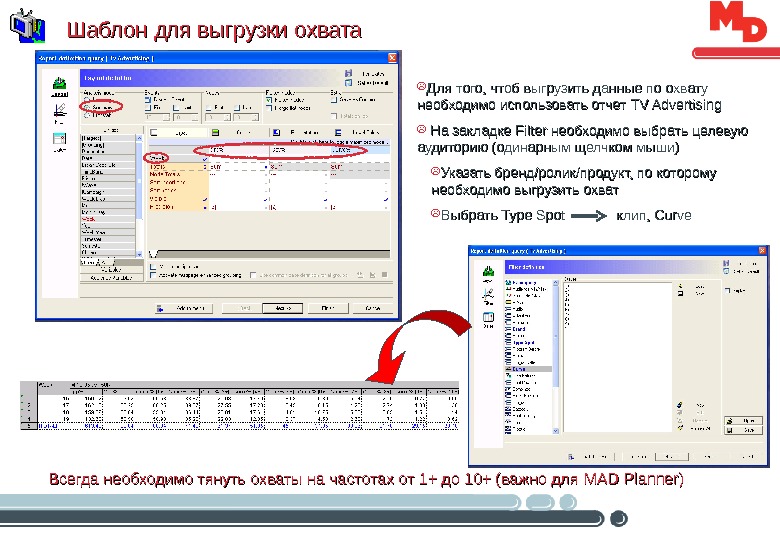Viewport: 780px width, 540px height.
Task: Click the Save floppy icon in Filter definition window
Action: click(x=726, y=263)
